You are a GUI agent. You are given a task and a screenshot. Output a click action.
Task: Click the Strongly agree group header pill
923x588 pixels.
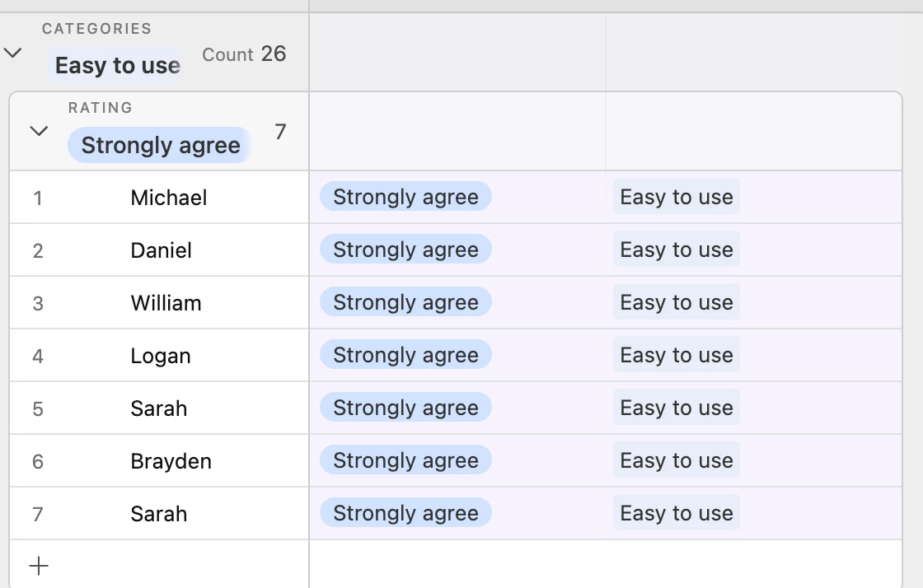tap(160, 145)
